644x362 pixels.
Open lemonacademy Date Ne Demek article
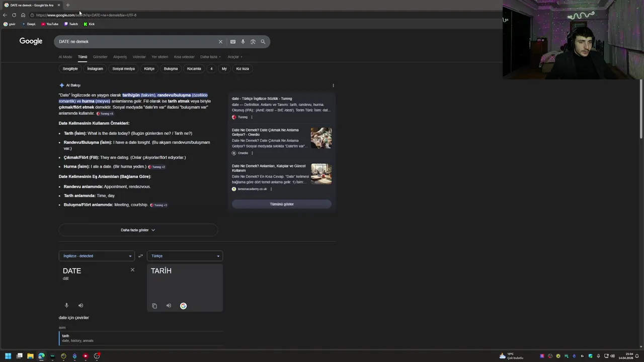pos(269,168)
